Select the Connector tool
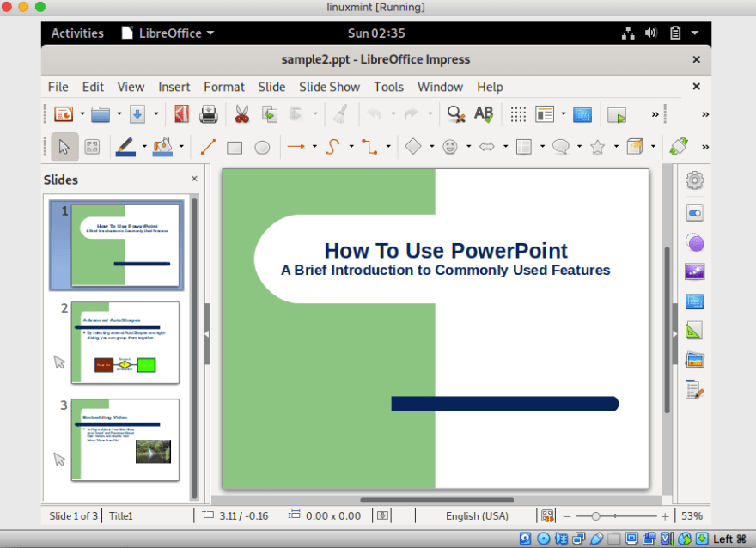Viewport: 756px width, 548px height. (369, 147)
